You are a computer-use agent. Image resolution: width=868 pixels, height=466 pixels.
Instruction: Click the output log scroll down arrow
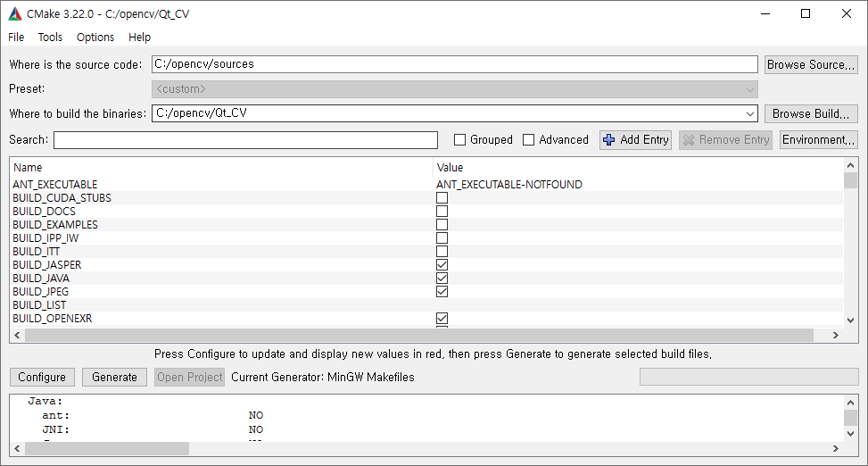click(850, 434)
